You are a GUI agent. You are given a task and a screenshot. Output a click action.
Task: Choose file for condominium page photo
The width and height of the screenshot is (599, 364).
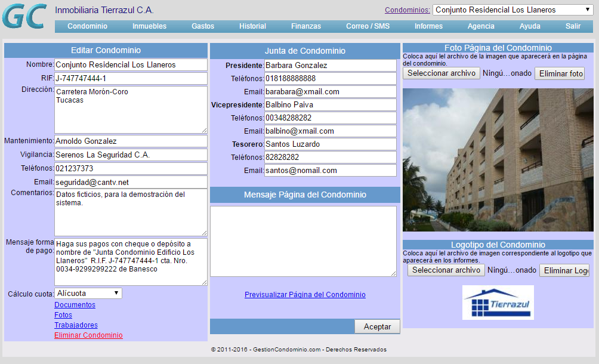441,73
